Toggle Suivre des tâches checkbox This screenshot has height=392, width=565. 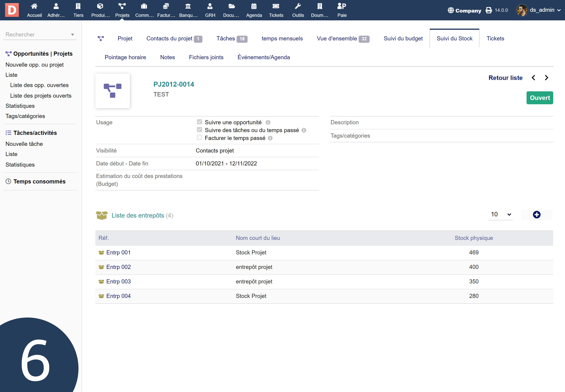click(x=199, y=130)
